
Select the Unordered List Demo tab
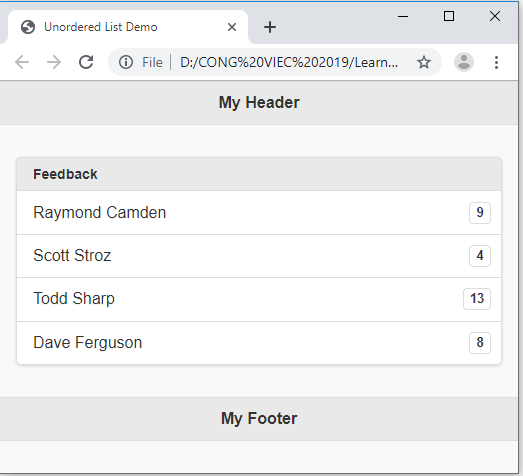click(128, 27)
